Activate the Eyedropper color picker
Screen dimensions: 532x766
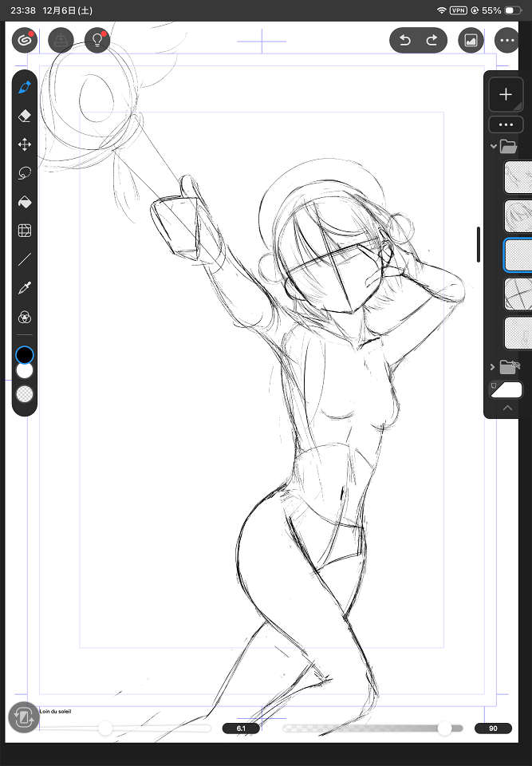pyautogui.click(x=24, y=288)
